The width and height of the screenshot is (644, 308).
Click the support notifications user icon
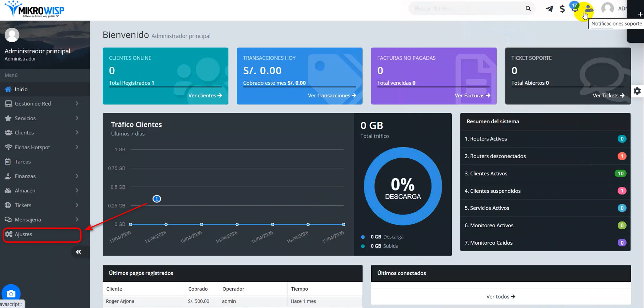[x=589, y=9]
